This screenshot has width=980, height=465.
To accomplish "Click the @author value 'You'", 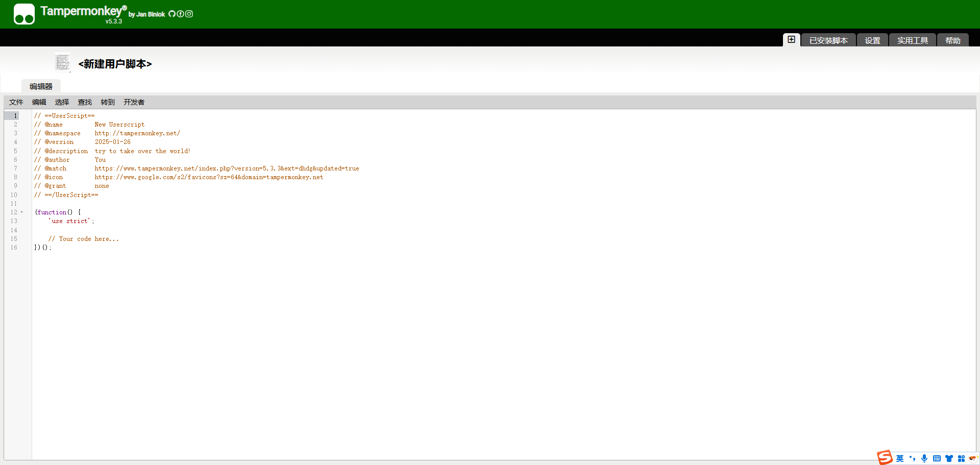I will pyautogui.click(x=100, y=160).
